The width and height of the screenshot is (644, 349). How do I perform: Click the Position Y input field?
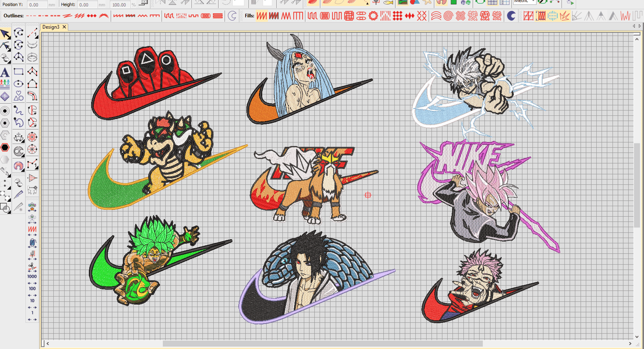tap(37, 5)
